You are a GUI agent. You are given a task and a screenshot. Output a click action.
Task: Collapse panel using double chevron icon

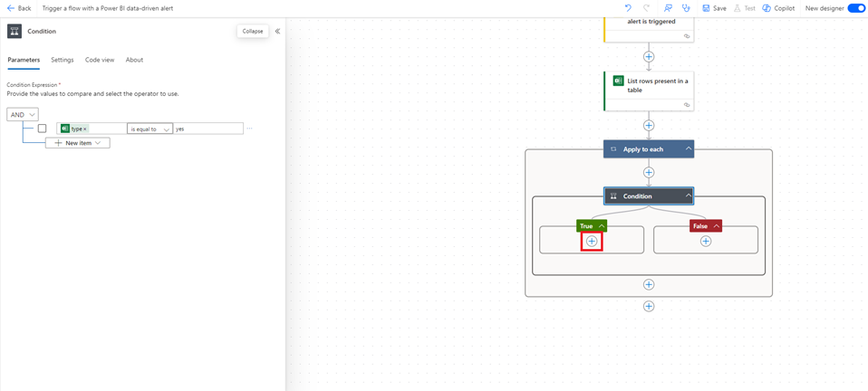[x=277, y=31]
